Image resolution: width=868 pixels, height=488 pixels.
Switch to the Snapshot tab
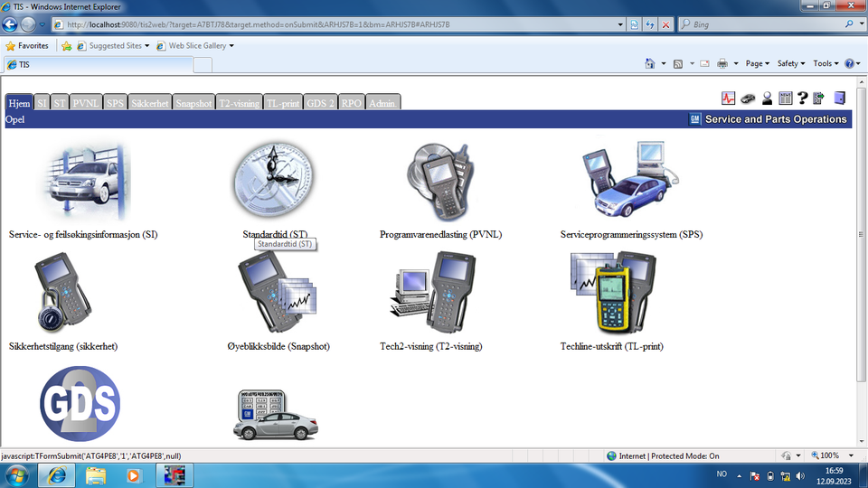click(193, 103)
